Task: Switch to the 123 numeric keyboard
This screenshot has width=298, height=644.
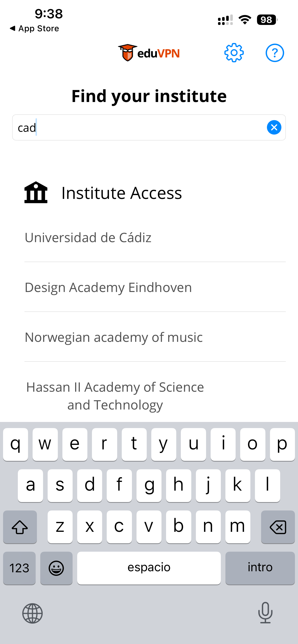Action: point(19,568)
